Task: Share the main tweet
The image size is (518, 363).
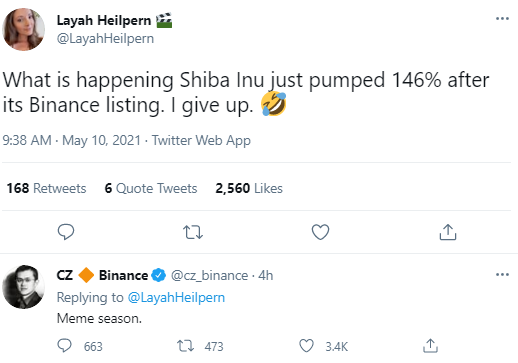Action: click(448, 232)
